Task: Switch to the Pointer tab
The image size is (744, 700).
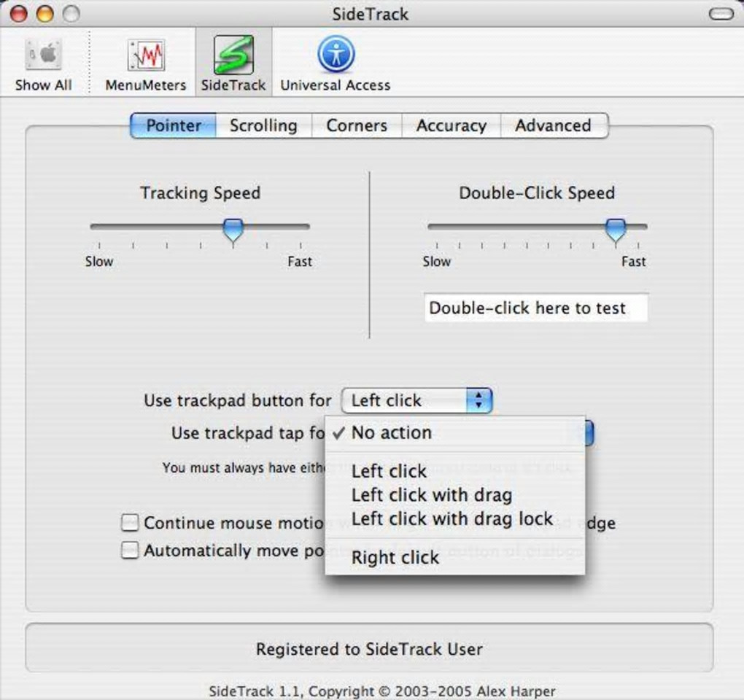Action: click(173, 125)
